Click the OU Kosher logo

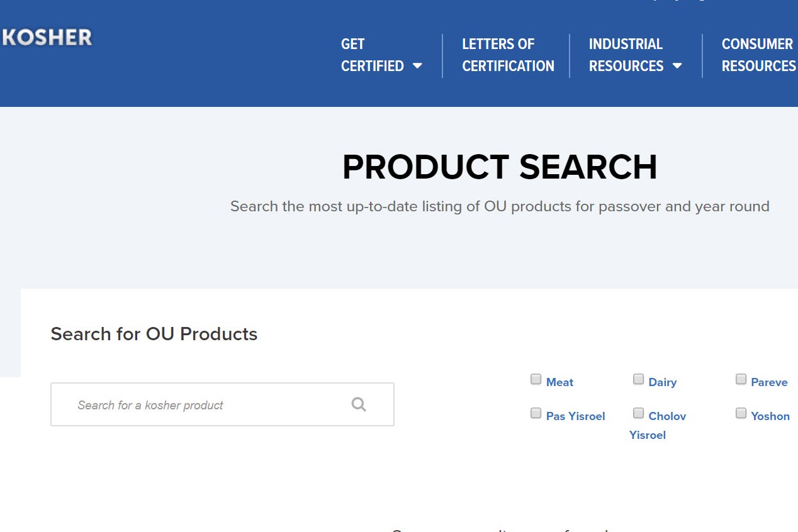[47, 38]
